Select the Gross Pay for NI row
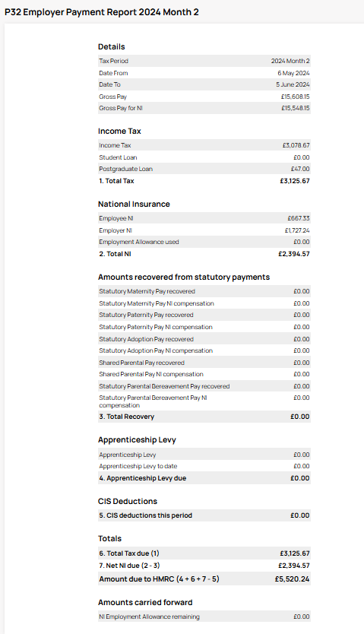 [x=204, y=108]
